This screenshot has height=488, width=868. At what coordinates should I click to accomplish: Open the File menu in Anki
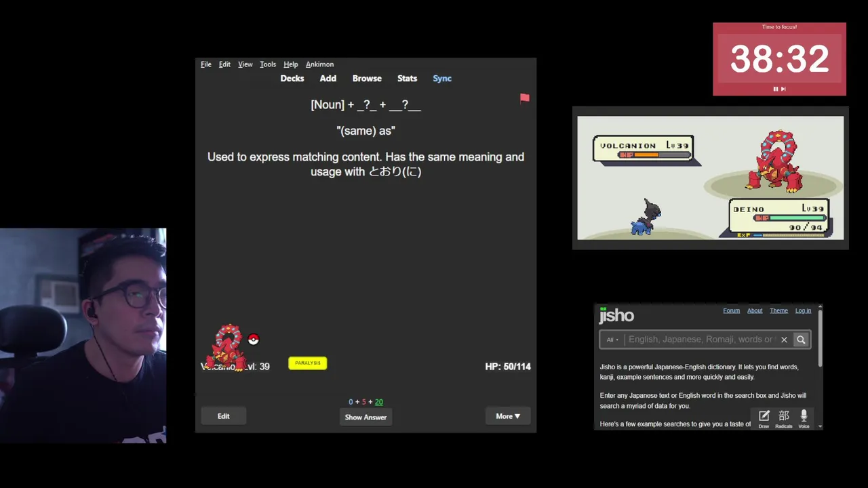tap(205, 64)
